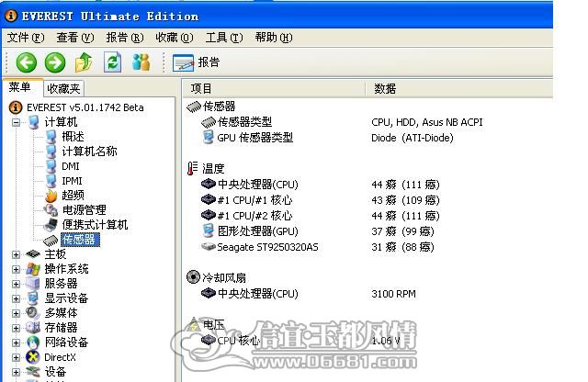588x382 pixels.
Task: Switch to the 收藏夹 tab
Action: click(63, 89)
